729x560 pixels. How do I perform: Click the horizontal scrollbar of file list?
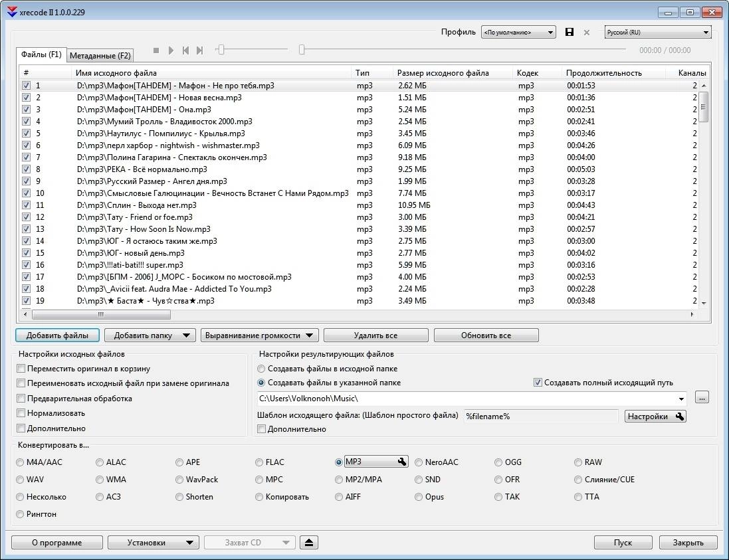click(101, 315)
